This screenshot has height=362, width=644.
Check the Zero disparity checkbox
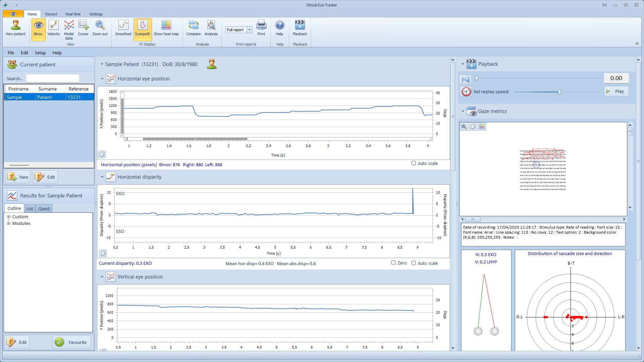(393, 263)
